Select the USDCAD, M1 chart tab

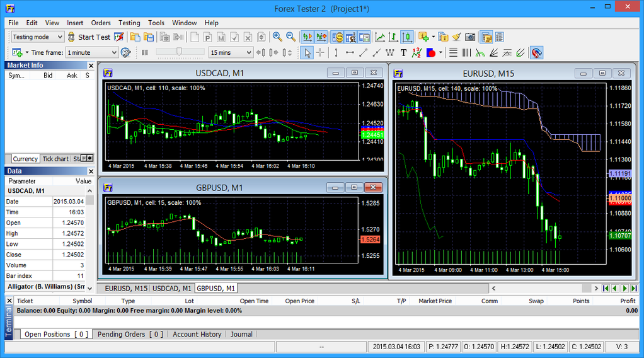click(171, 289)
